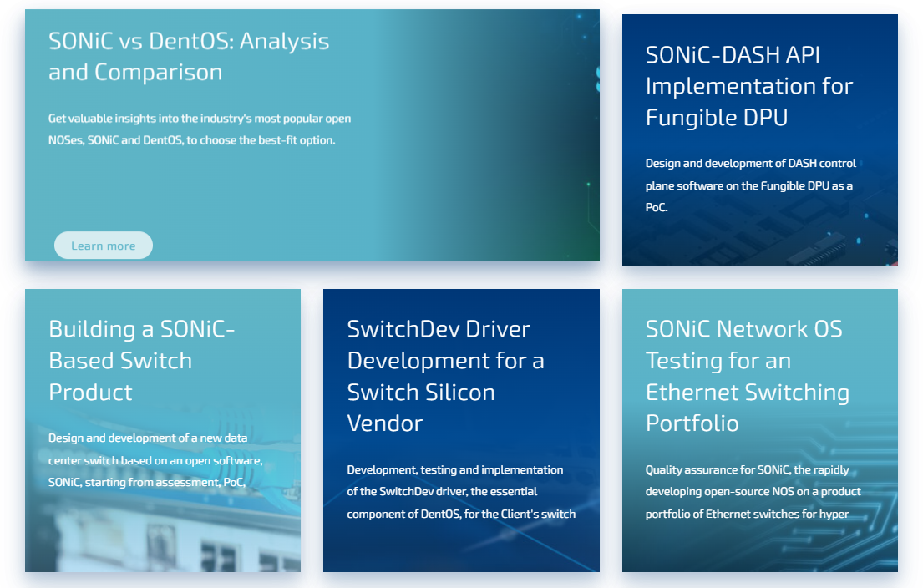
Task: Click the text line 'portfolio of Ethernet switches for hyper-'
Action: point(749,514)
